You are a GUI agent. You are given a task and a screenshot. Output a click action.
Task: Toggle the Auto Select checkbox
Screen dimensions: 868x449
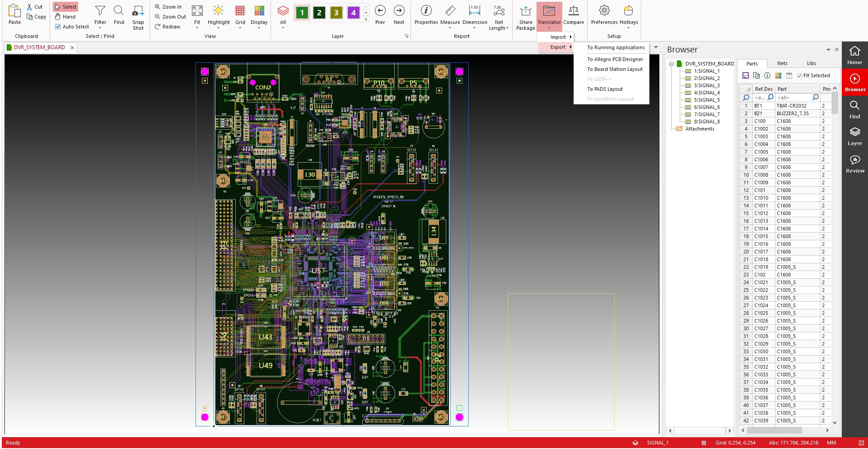point(58,27)
